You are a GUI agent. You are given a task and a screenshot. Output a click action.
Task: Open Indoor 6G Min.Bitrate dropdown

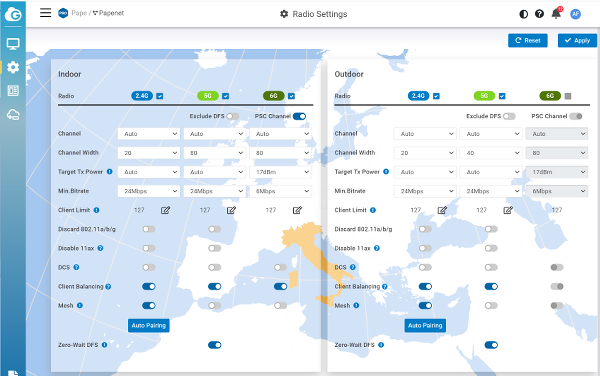(280, 191)
